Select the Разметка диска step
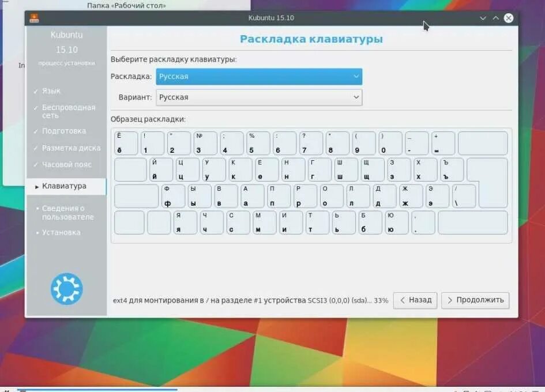 coord(71,148)
